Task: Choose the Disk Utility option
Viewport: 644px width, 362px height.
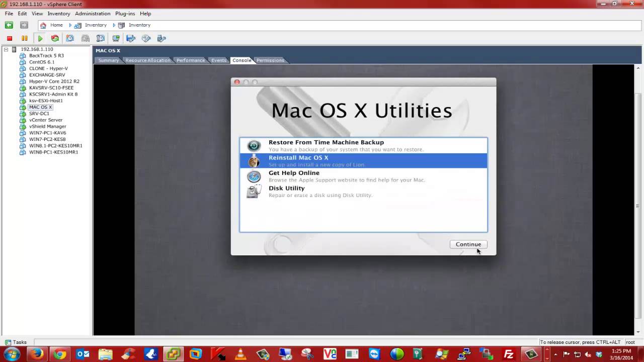Action: point(363,191)
